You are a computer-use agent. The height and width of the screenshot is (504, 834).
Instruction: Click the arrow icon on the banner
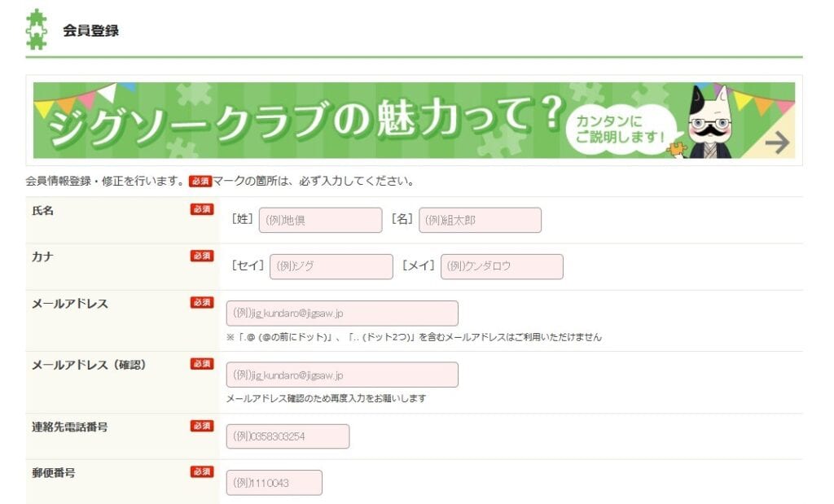click(x=776, y=142)
